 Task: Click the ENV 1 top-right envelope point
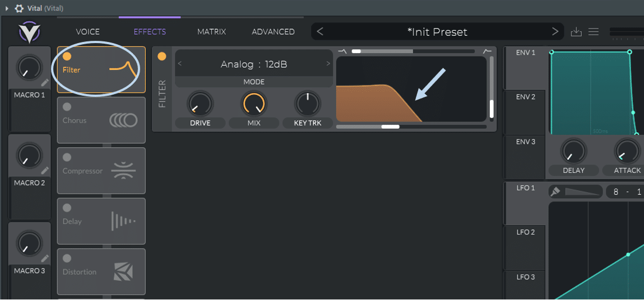pyautogui.click(x=629, y=51)
